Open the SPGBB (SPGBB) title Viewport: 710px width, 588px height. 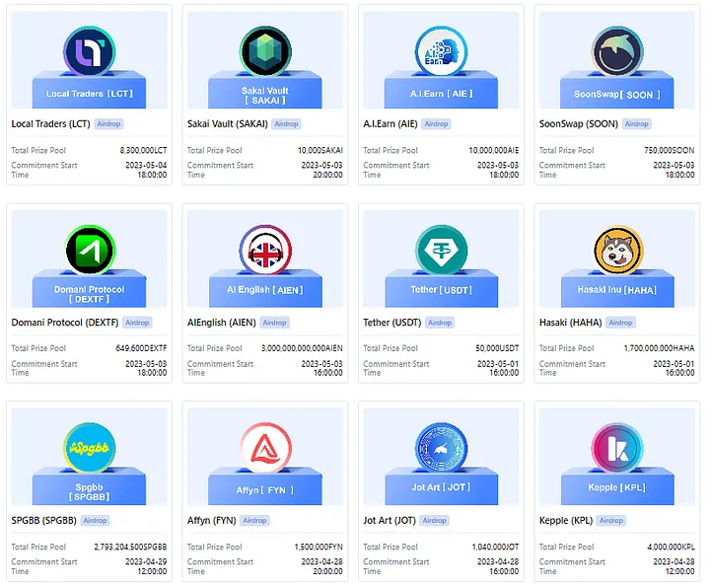(x=44, y=521)
